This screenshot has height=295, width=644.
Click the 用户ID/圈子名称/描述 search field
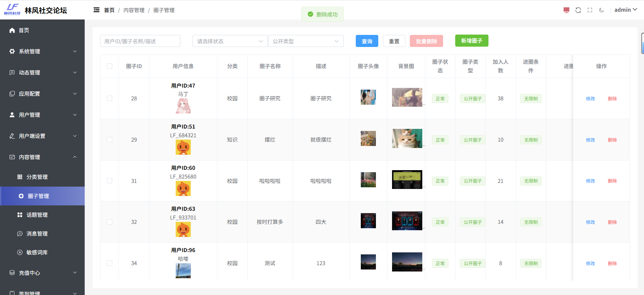point(140,41)
